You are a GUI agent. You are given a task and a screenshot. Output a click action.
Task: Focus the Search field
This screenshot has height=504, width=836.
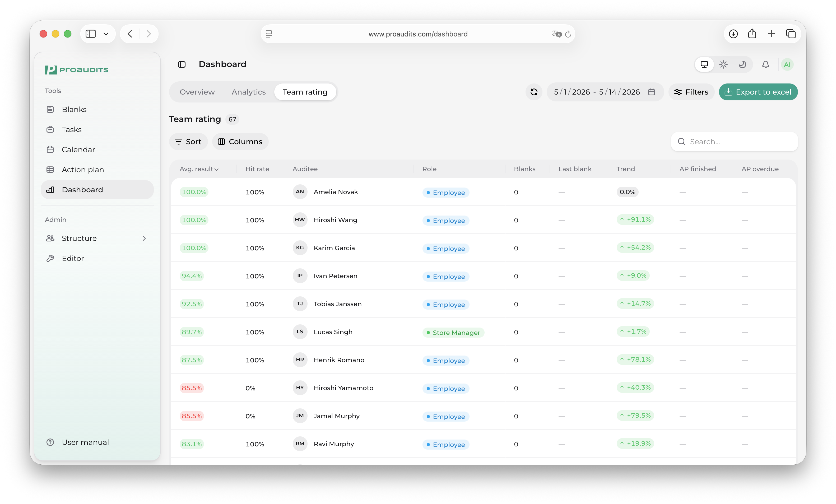(x=734, y=141)
